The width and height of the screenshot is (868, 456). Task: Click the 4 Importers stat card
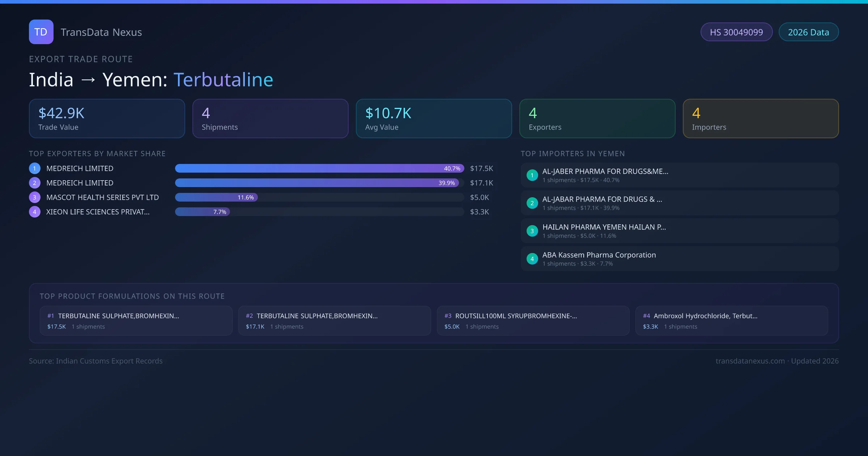click(761, 119)
